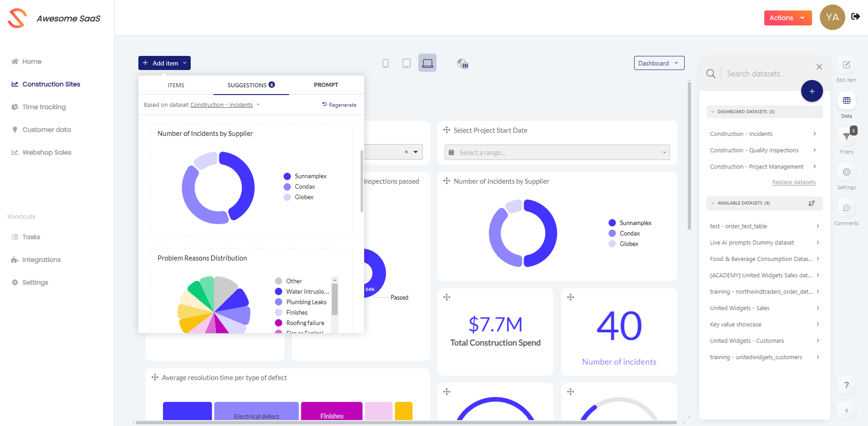This screenshot has height=426, width=868.
Task: Click the Replace datasets link
Action: pos(793,182)
